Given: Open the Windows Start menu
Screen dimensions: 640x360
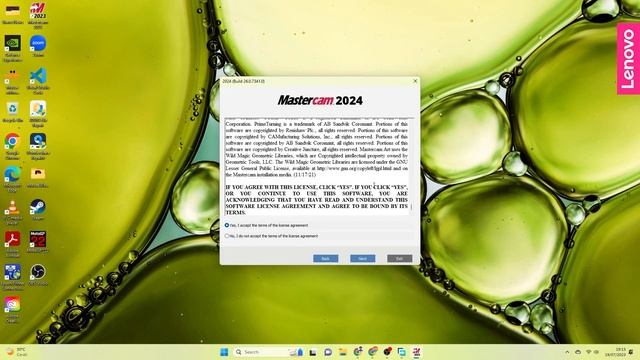Looking at the screenshot, I should pos(224,352).
